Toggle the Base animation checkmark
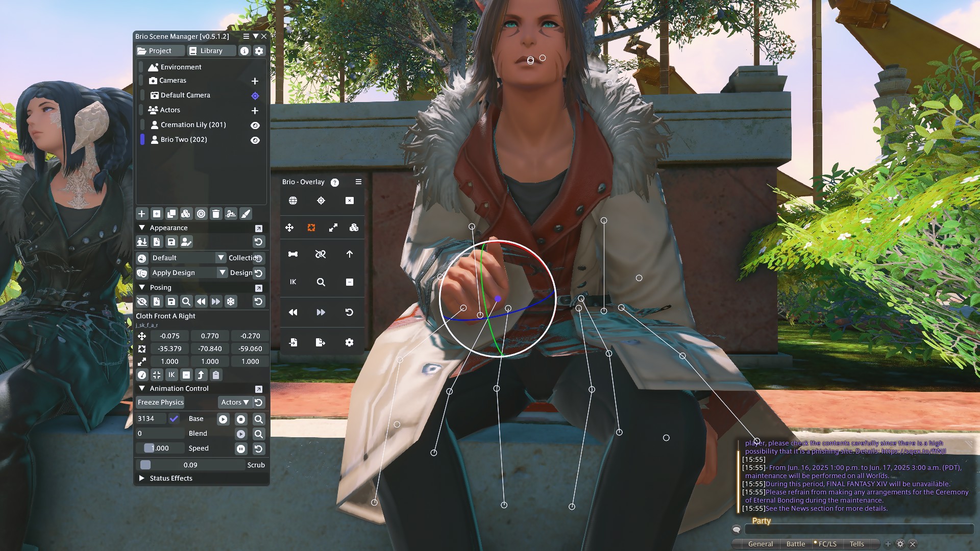This screenshot has height=551, width=980. pos(174,419)
